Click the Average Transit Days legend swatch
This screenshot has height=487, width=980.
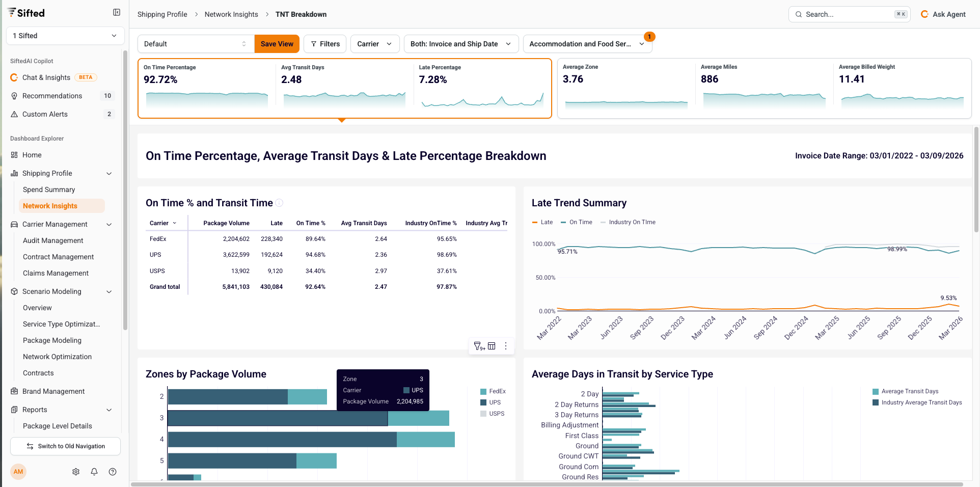point(876,391)
